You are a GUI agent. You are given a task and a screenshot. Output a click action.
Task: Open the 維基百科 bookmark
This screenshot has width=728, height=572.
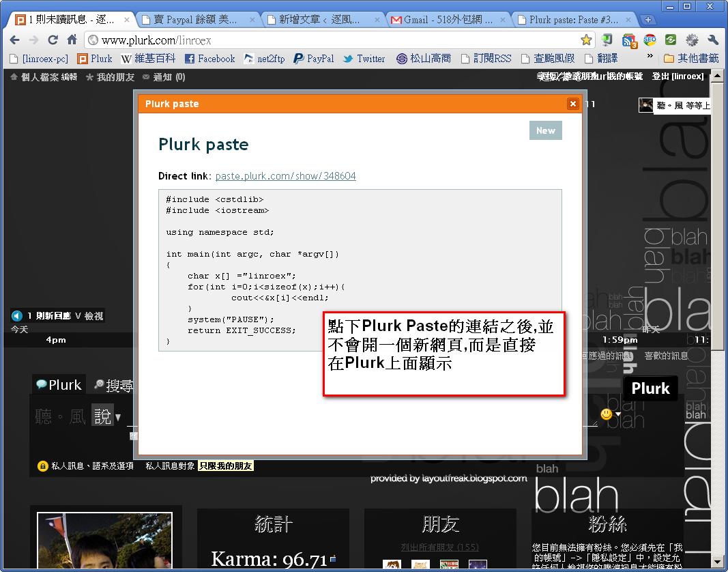pos(148,59)
